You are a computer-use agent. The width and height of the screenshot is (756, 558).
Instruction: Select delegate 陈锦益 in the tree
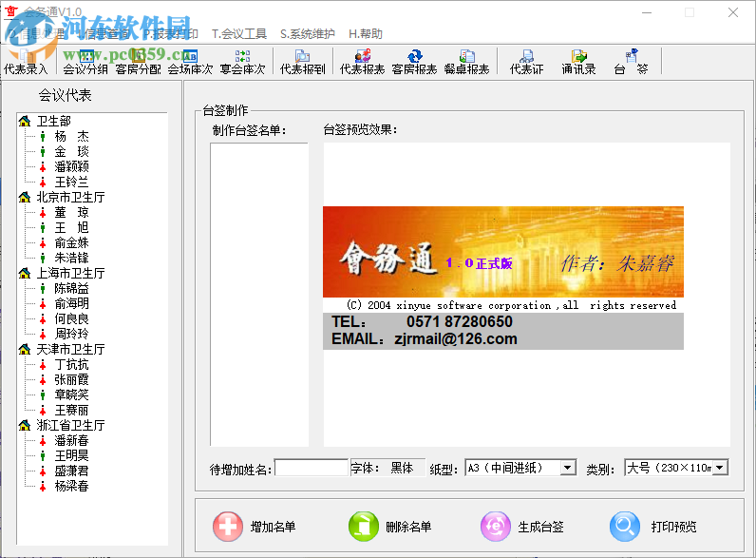pos(71,288)
